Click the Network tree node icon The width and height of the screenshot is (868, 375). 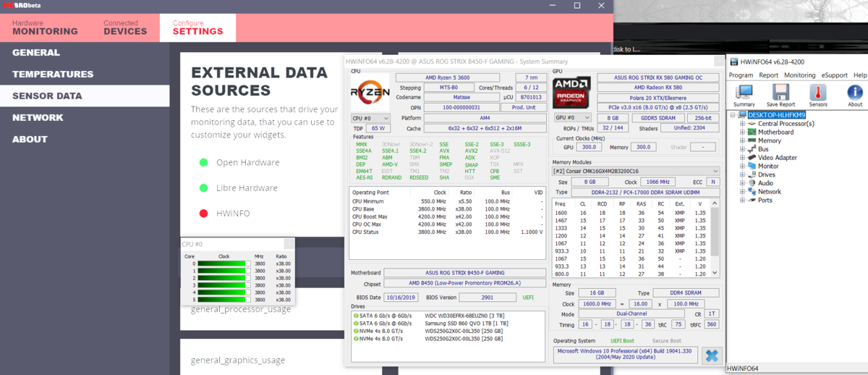(752, 192)
